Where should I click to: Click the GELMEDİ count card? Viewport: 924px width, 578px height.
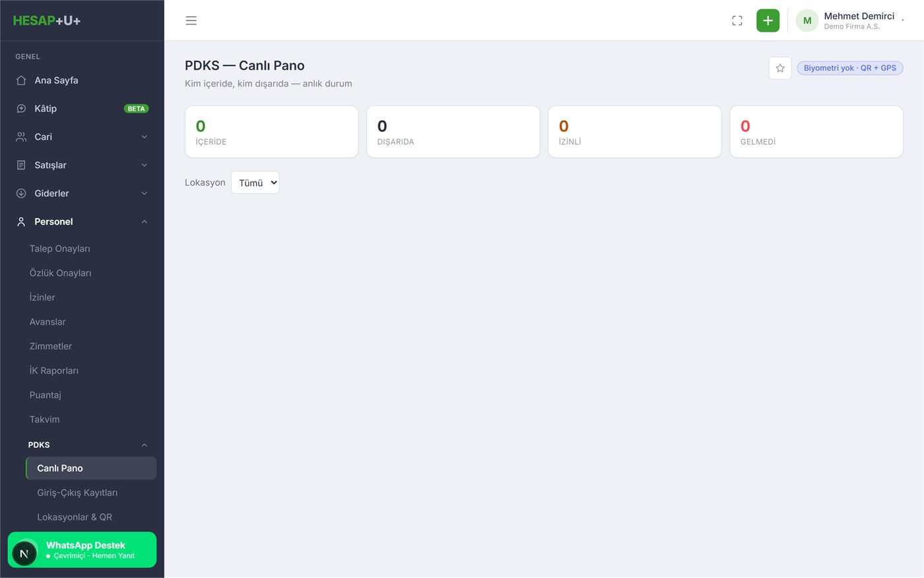click(816, 131)
